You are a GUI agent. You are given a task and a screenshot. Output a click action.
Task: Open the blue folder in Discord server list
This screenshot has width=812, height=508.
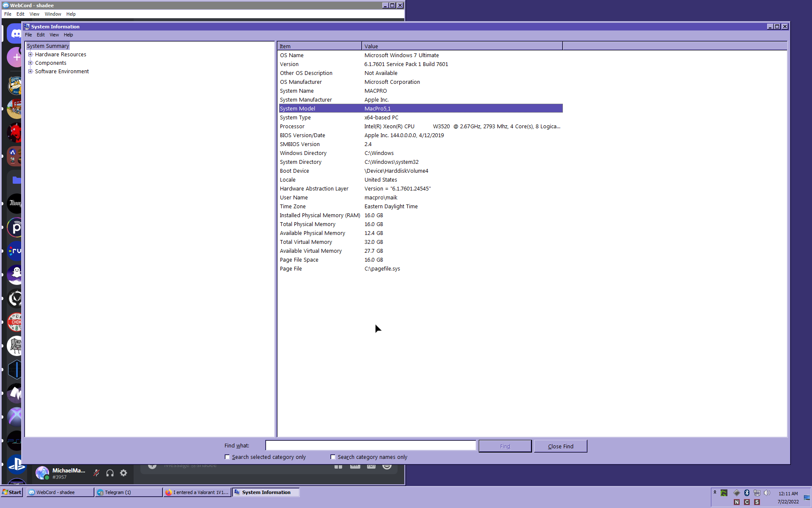click(15, 180)
